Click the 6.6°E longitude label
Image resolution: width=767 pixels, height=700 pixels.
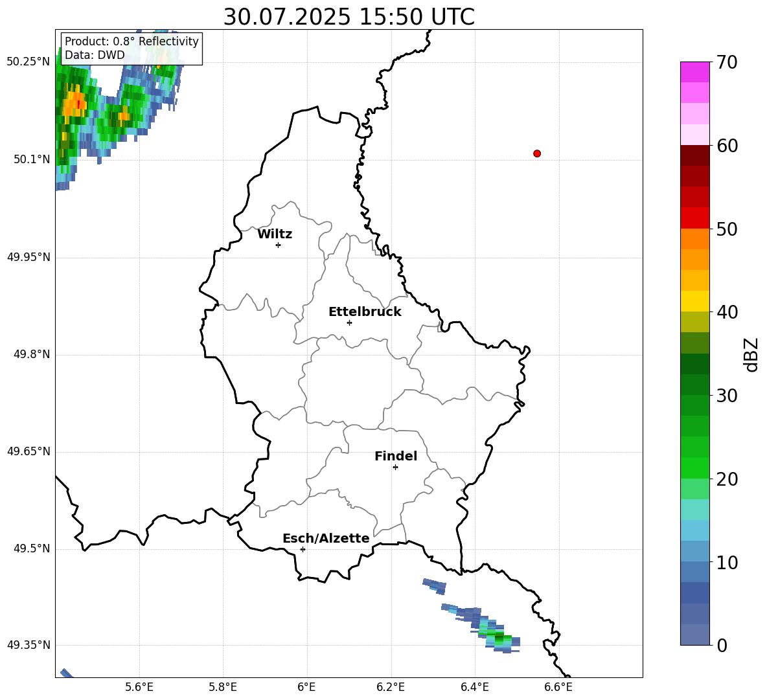[558, 687]
